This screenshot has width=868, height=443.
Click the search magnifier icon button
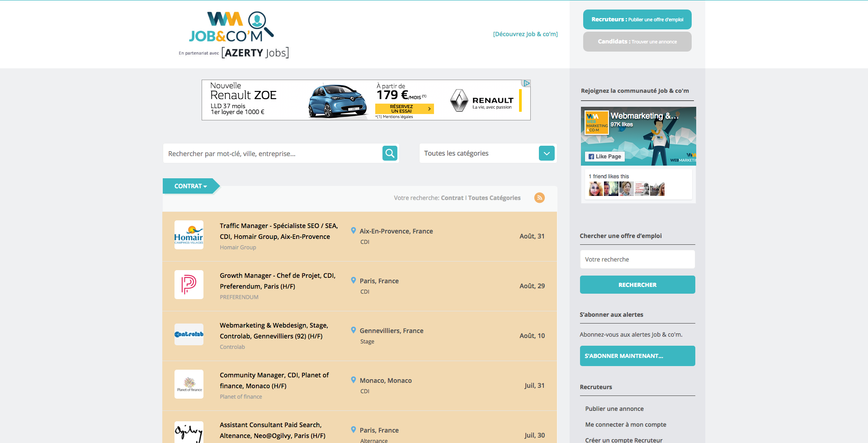pos(390,153)
